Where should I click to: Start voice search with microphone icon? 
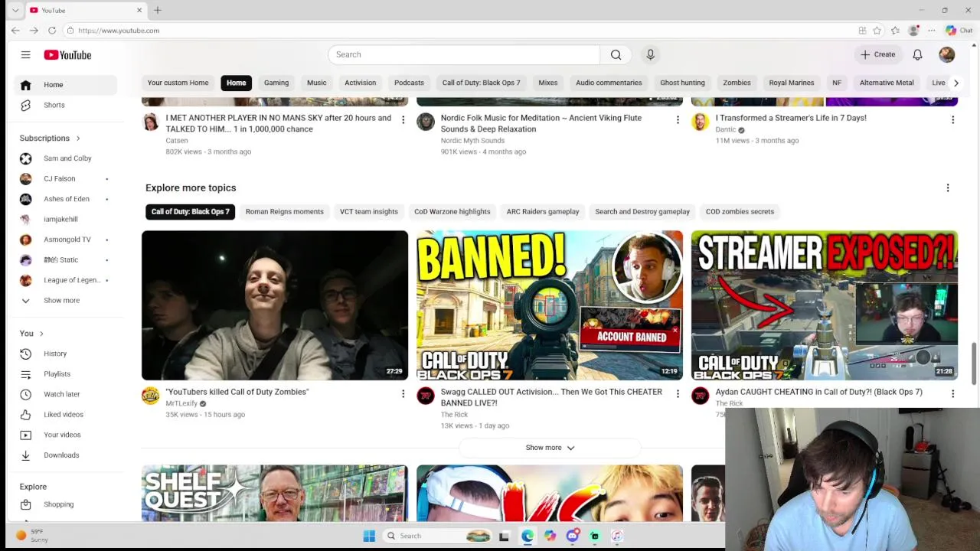pos(650,54)
